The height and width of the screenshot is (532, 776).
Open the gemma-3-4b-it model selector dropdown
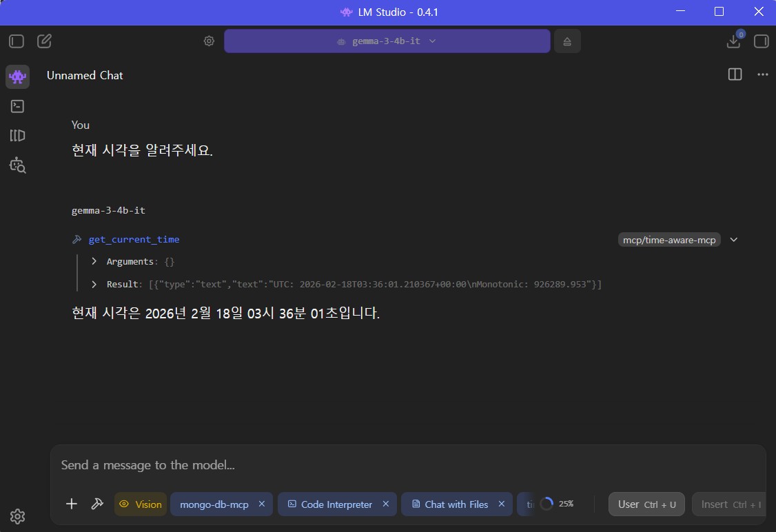tap(387, 41)
